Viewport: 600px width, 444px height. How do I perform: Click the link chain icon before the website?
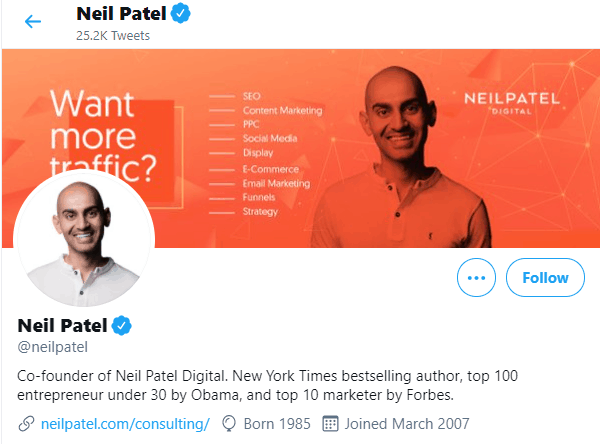pos(27,423)
